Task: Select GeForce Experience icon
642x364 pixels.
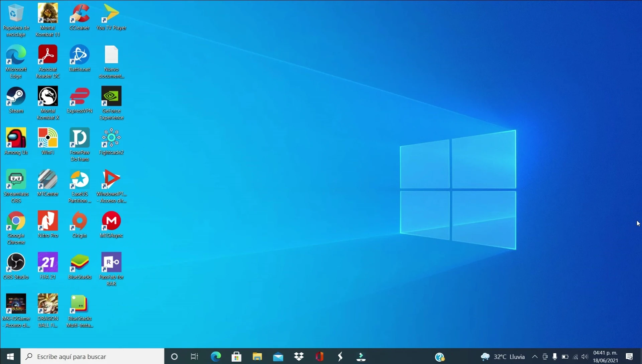Action: (x=111, y=103)
